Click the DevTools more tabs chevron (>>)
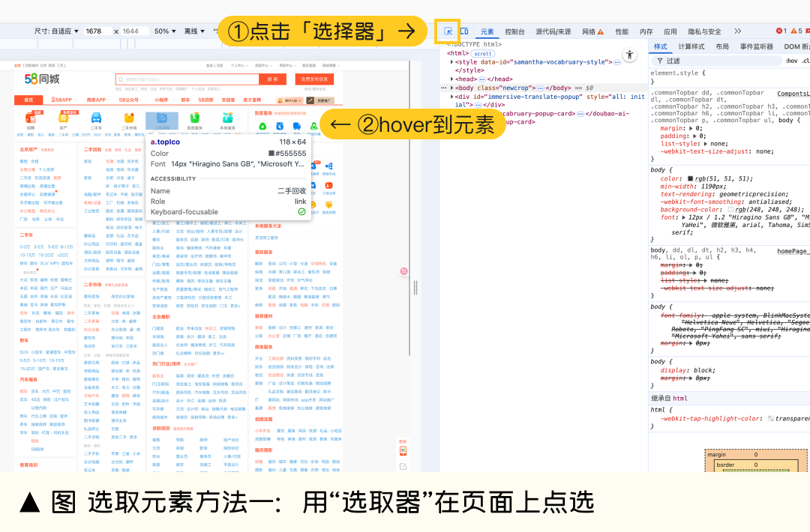 (737, 31)
